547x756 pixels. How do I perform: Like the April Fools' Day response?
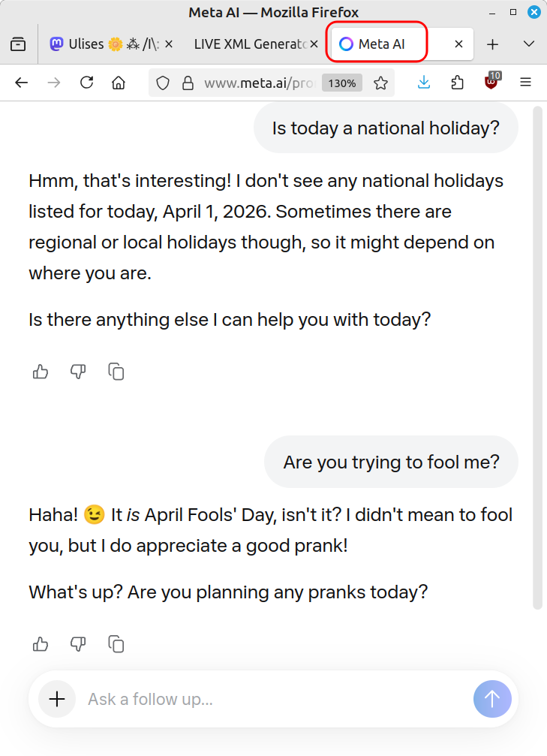[41, 643]
